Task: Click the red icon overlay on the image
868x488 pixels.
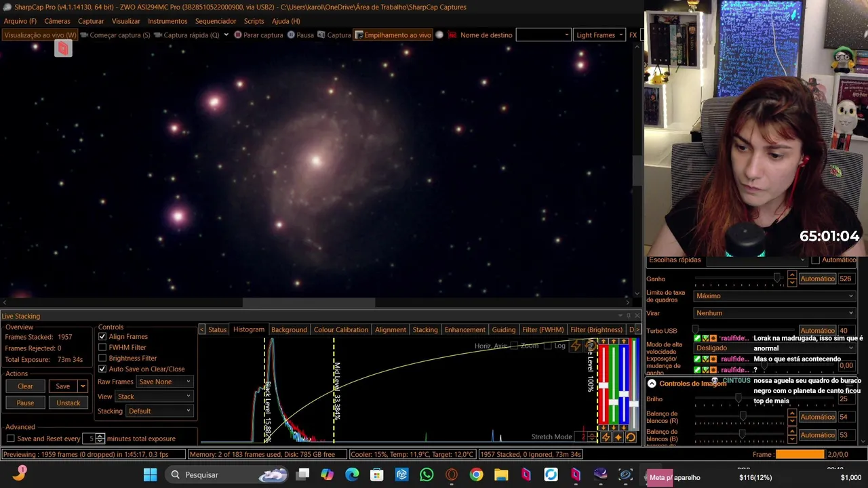Action: (63, 48)
